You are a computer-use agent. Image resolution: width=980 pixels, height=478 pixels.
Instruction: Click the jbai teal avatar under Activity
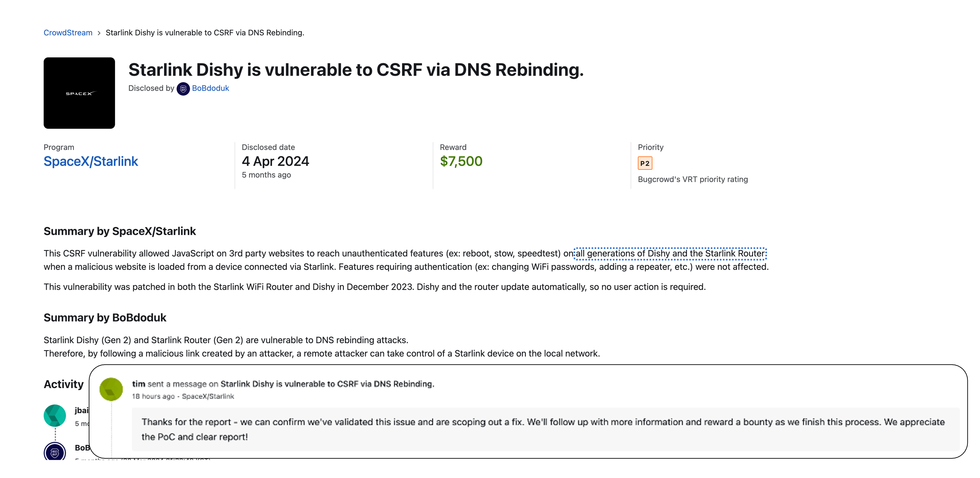pyautogui.click(x=55, y=415)
